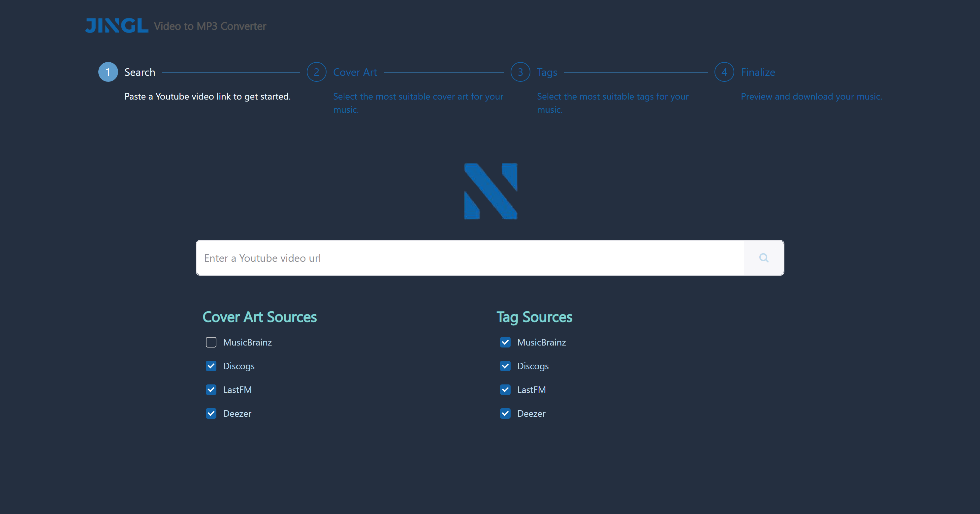Viewport: 980px width, 514px height.
Task: Click step 2 Cover Art circle
Action: [316, 72]
